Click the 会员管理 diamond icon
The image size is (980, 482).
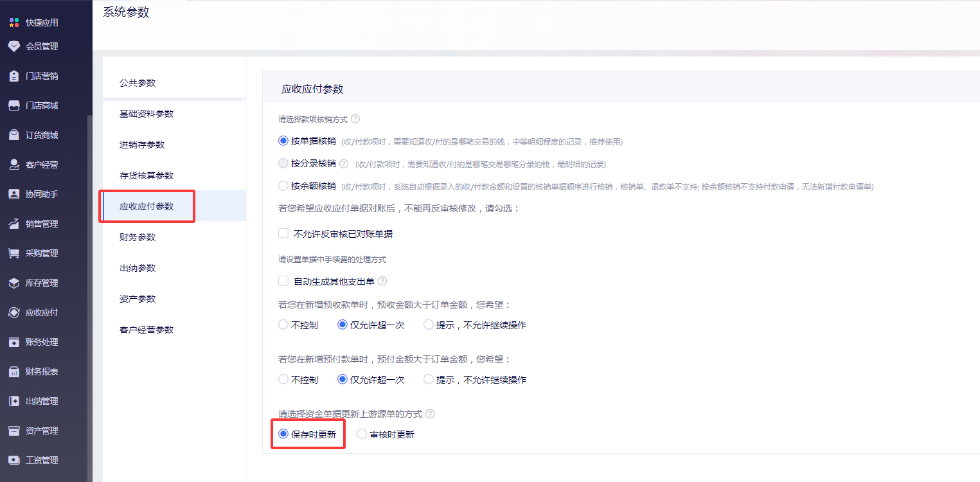tap(14, 46)
